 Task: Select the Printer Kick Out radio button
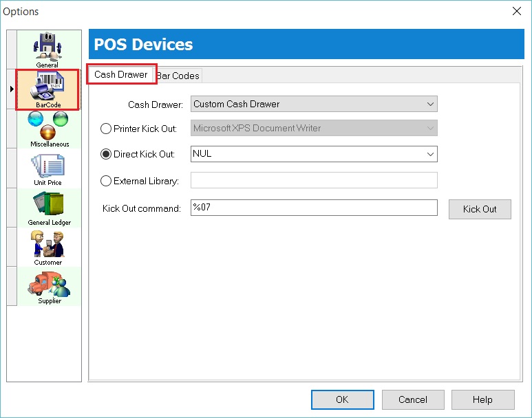tap(106, 129)
